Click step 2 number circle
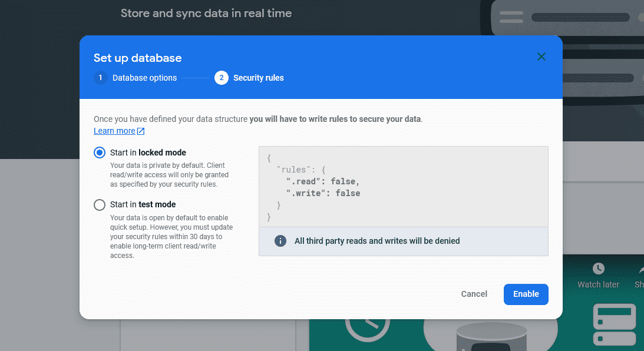This screenshot has height=351, width=644. 222,78
